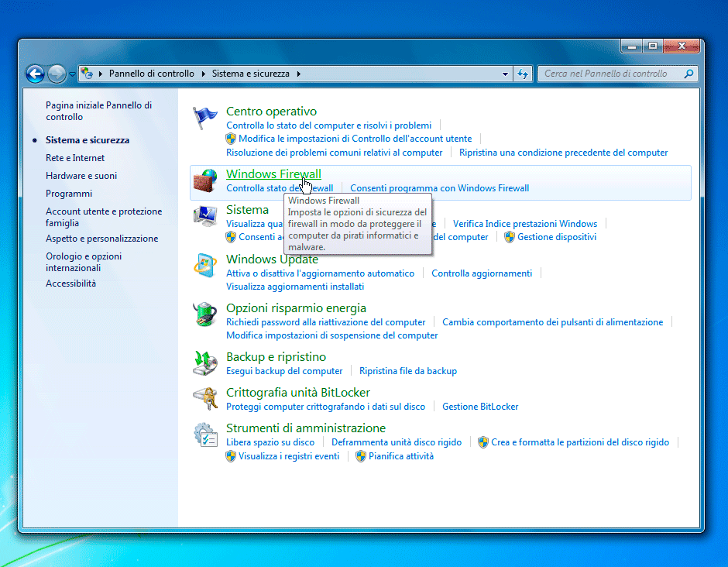Click shield icon beside Visualizza i registri eventi
Image resolution: width=728 pixels, height=567 pixels.
tap(231, 456)
